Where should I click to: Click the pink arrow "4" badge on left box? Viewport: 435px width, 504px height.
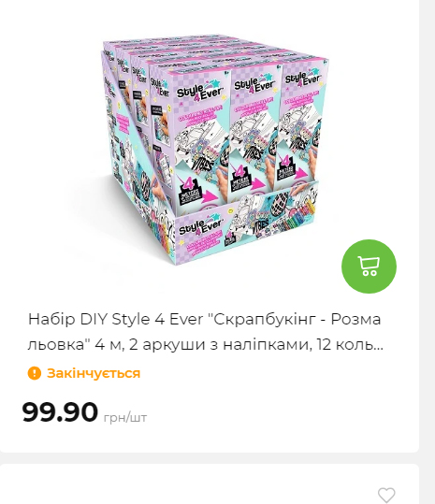tap(195, 192)
